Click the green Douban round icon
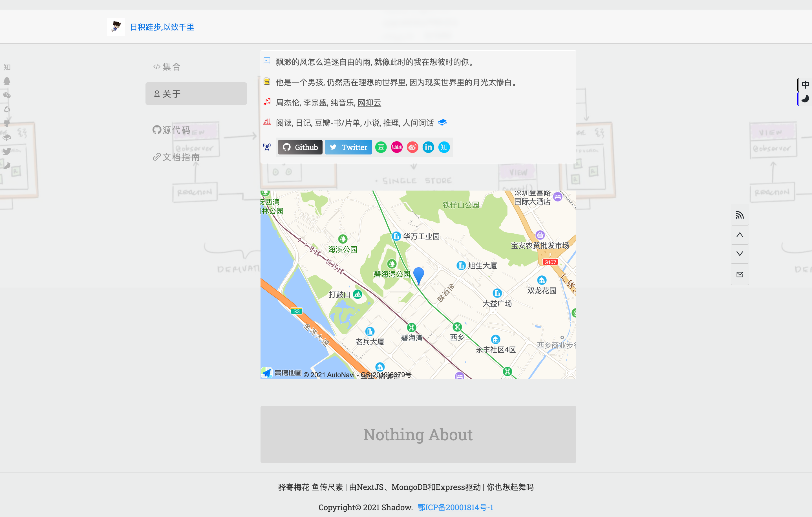 (381, 147)
